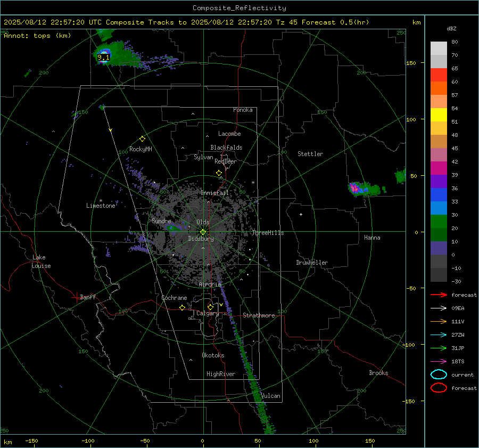Viewport: 479px width, 448px height.
Task: Click the orange 111V arrow legend icon
Action: [x=439, y=321]
